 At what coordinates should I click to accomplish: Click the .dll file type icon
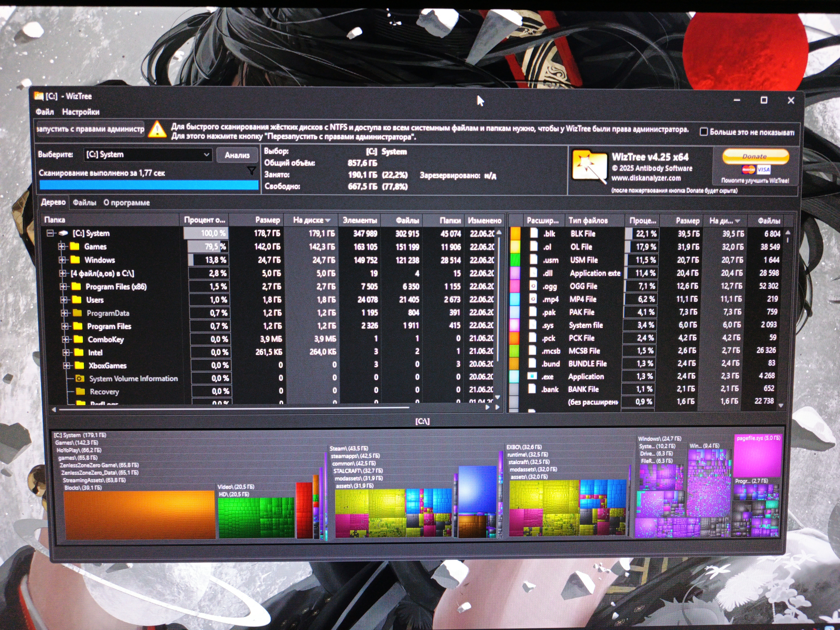coord(533,273)
